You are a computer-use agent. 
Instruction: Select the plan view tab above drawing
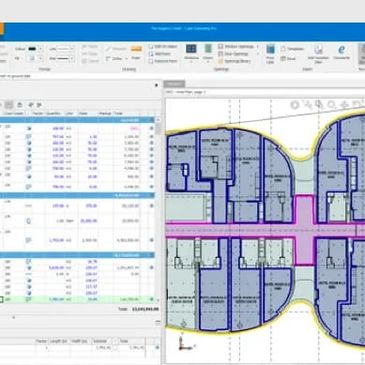174,84
